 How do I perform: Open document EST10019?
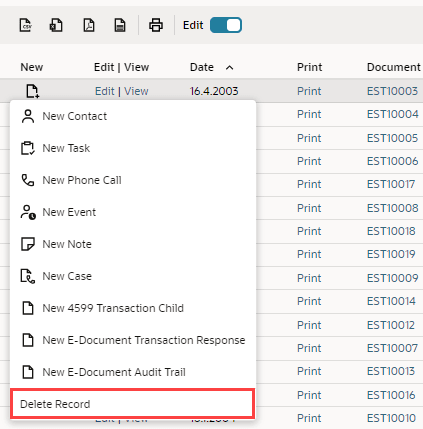click(x=391, y=254)
